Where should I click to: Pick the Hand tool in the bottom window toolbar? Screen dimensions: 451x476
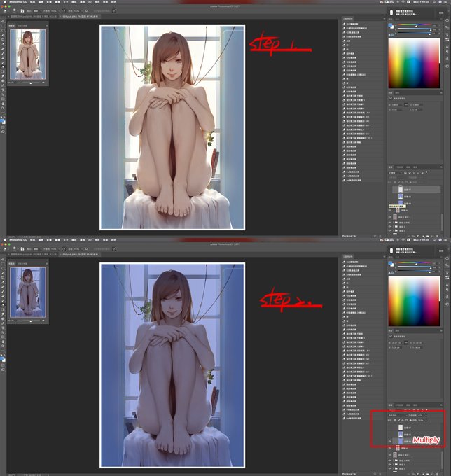click(x=3, y=342)
